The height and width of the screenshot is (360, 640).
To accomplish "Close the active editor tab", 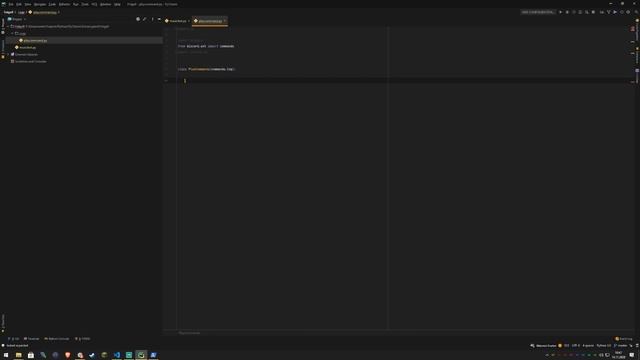I will (x=225, y=21).
